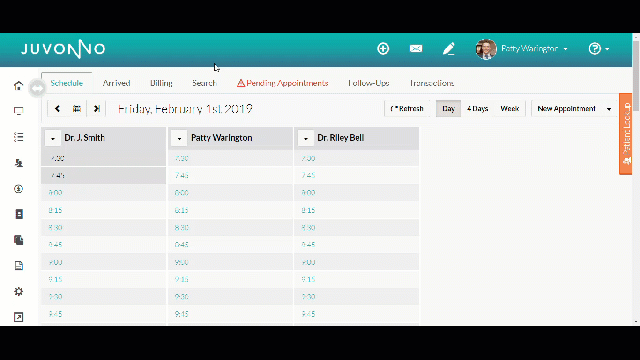
Task: Click the 9:45 slot under Dr. Riley Bell
Action: tap(357, 314)
